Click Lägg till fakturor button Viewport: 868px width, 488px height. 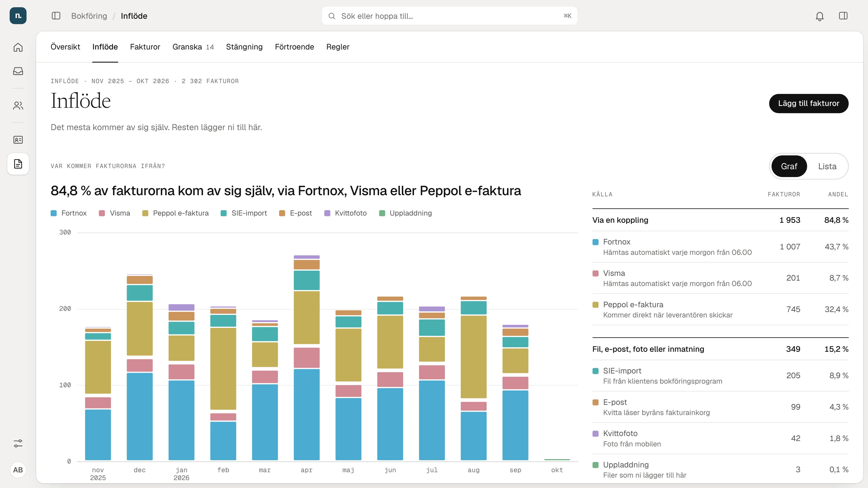(x=808, y=103)
